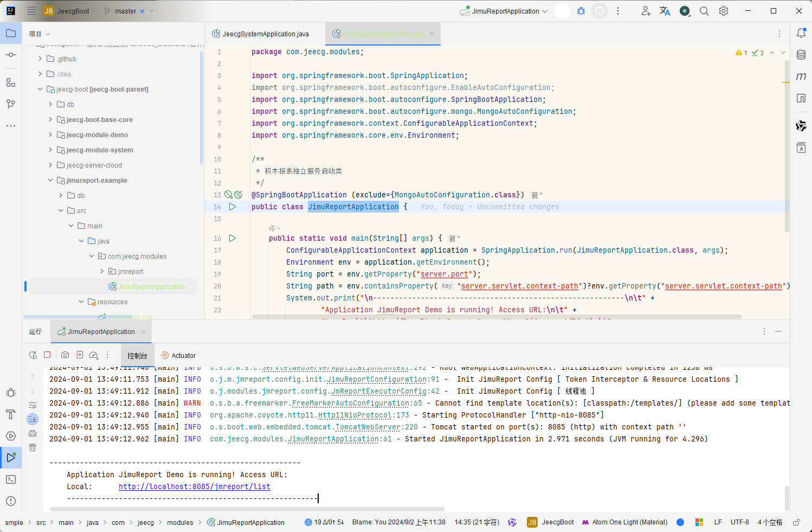This screenshot has width=812, height=532.
Task: Click the blue accent color circle
Action: click(x=680, y=522)
